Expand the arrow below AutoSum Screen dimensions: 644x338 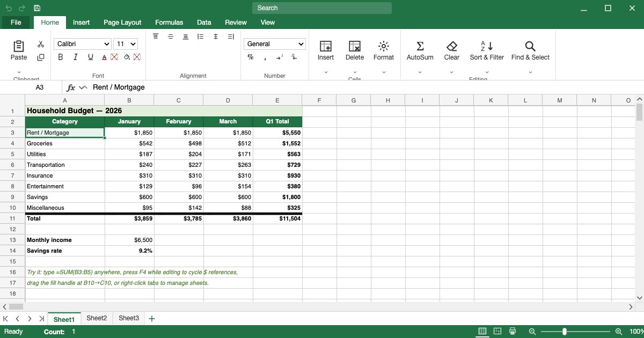point(420,71)
